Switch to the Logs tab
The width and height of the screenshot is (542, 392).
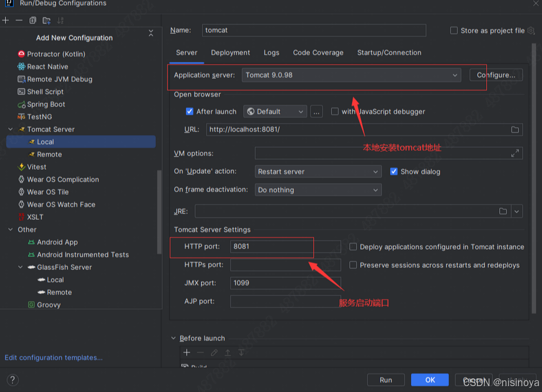coord(272,52)
